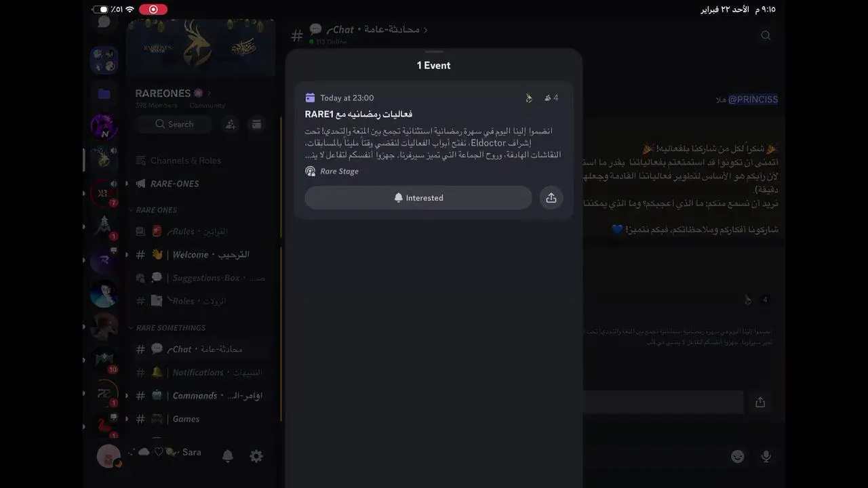Open the search magnifier in chat header

[x=766, y=35]
